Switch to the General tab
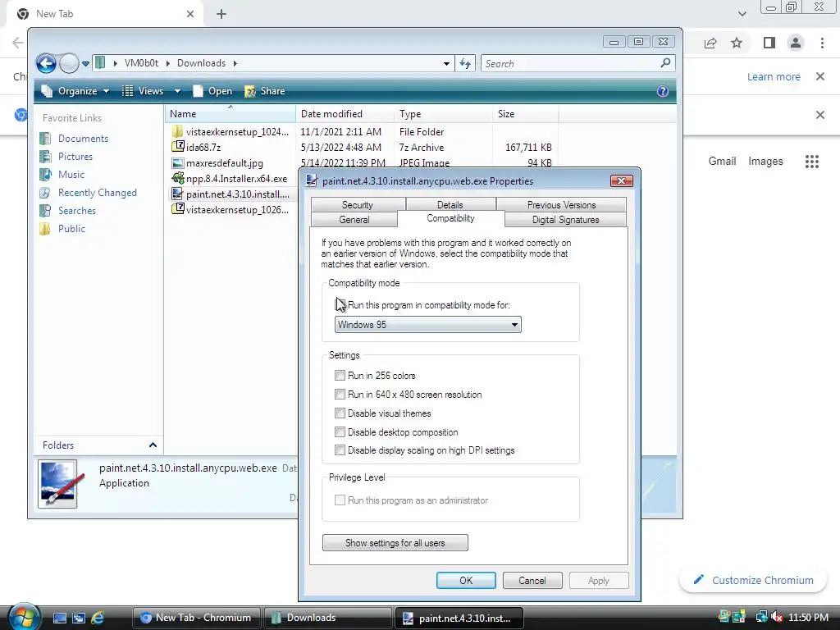The width and height of the screenshot is (840, 630). [354, 220]
